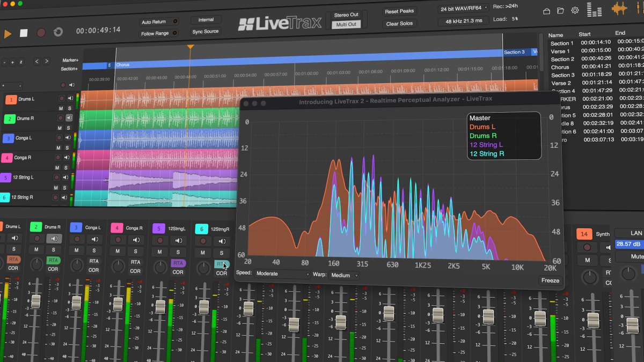Screen dimensions: 644x362
Task: Open the analyzer Speed dropdown set to Moderate
Action: pos(282,274)
